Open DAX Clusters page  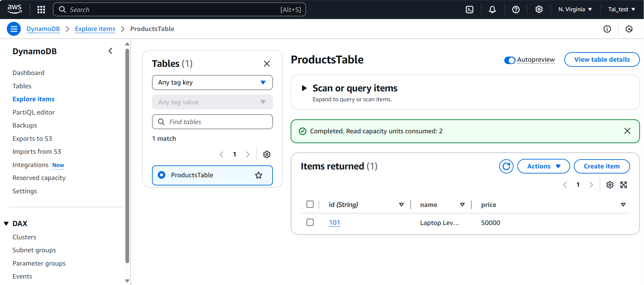point(24,237)
